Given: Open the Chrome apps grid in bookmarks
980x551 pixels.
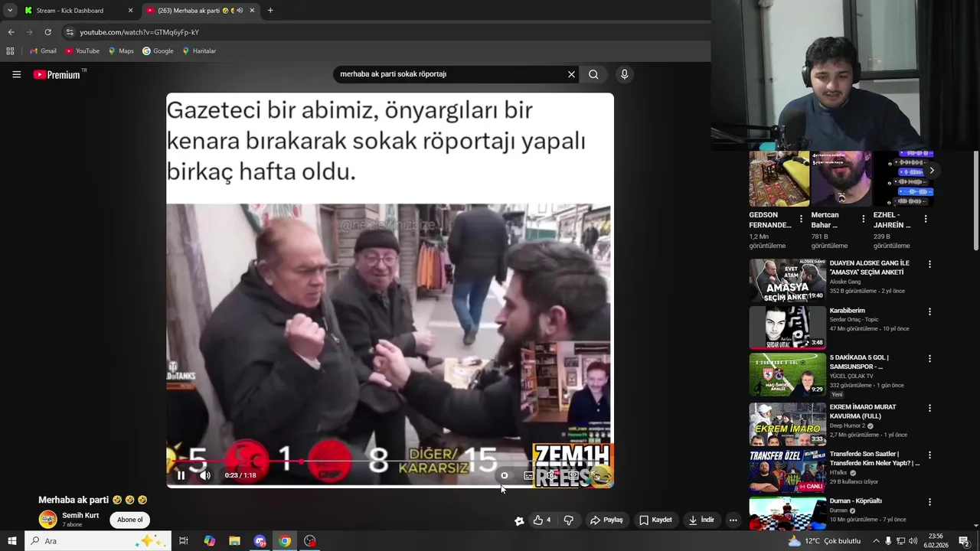Looking at the screenshot, I should (x=10, y=51).
